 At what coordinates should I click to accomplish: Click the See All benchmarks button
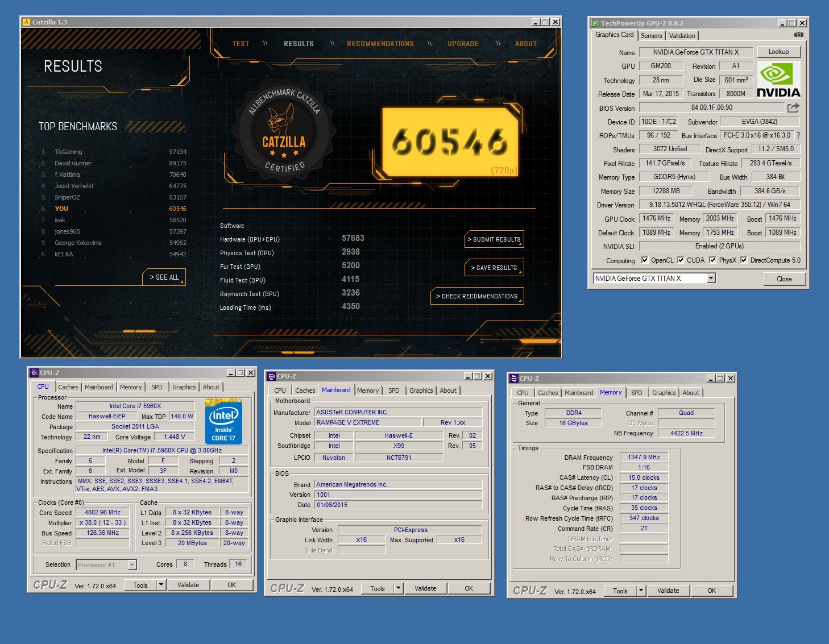(x=164, y=277)
